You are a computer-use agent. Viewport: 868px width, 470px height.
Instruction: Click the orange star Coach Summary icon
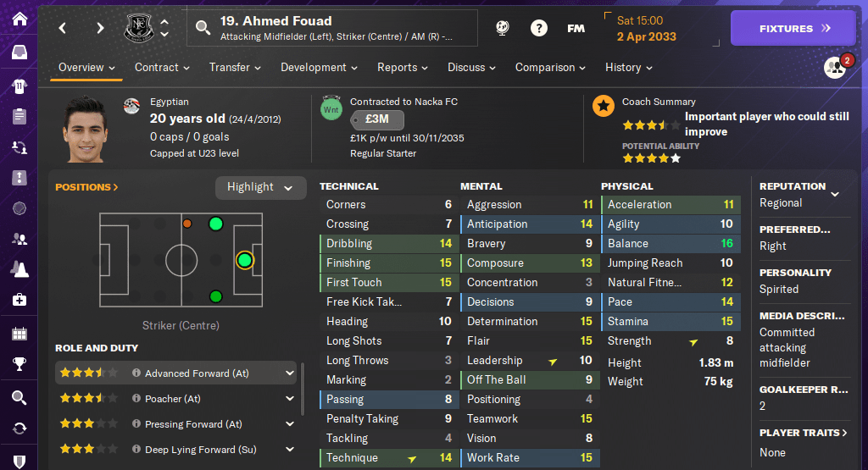[x=604, y=106]
